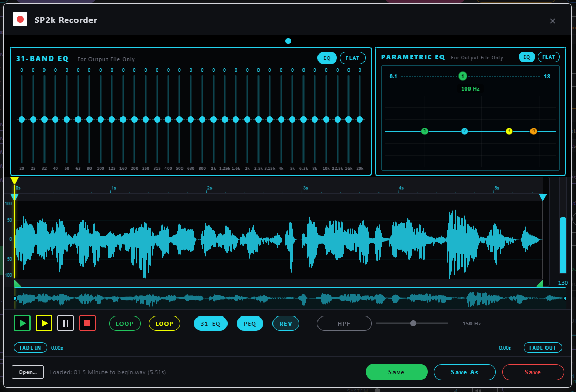
Task: Stop playback with the red stop button
Action: pyautogui.click(x=87, y=323)
